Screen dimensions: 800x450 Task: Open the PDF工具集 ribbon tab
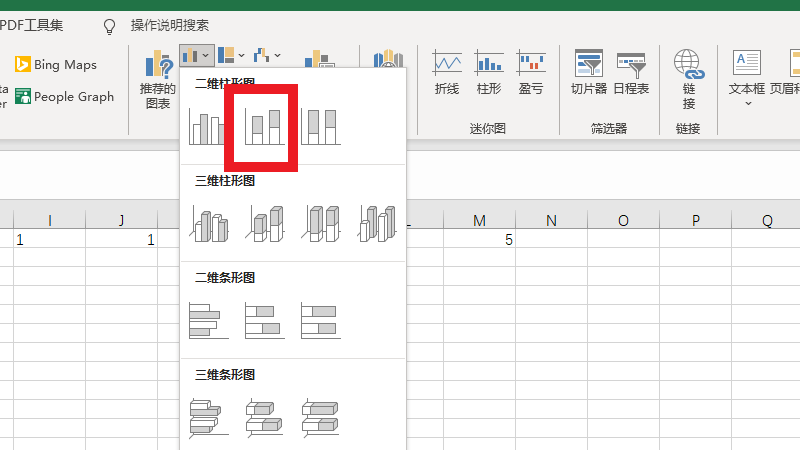(x=38, y=24)
